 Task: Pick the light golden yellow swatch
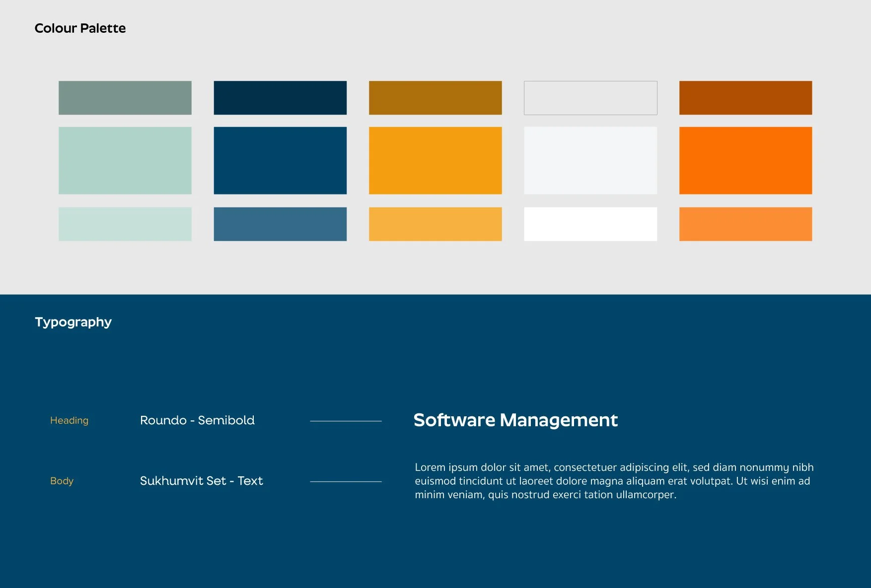point(435,224)
